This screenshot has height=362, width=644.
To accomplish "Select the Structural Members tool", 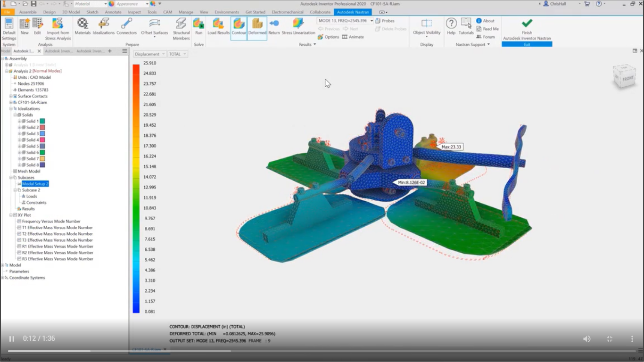I will point(181,29).
